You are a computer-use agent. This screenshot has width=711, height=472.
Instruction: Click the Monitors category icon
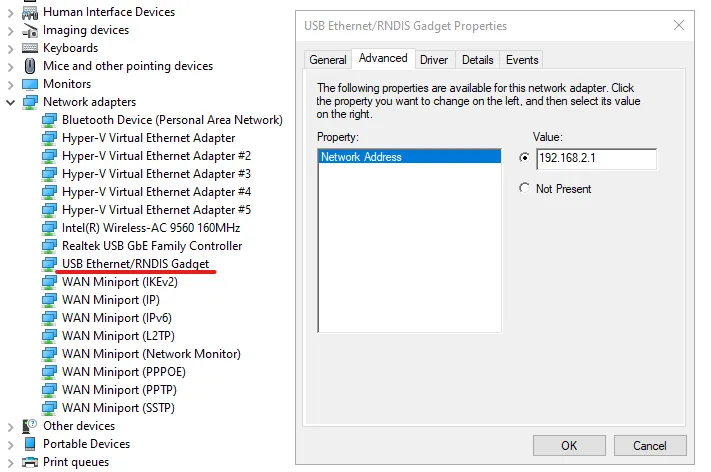(x=30, y=84)
